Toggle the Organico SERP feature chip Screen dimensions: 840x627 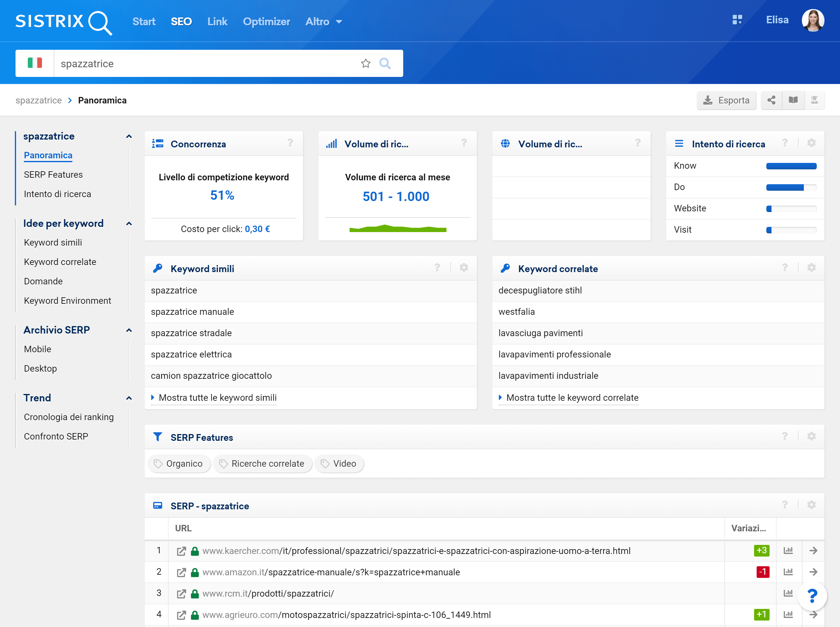point(179,463)
